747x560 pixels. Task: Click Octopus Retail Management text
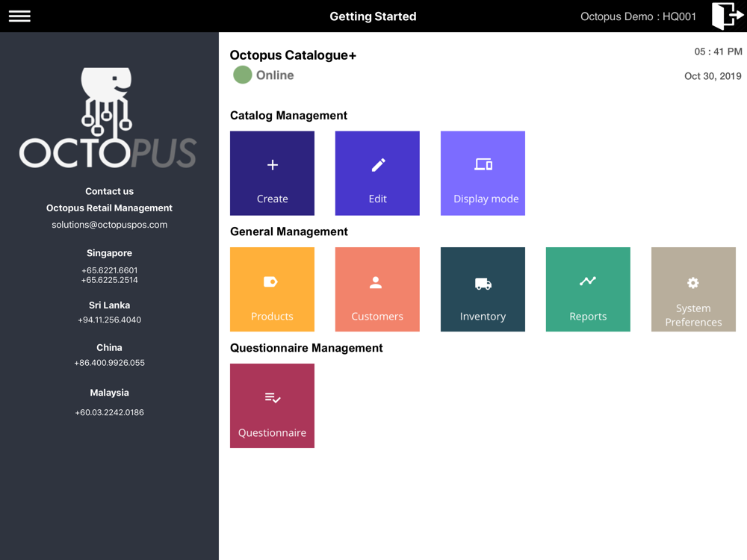pyautogui.click(x=110, y=208)
